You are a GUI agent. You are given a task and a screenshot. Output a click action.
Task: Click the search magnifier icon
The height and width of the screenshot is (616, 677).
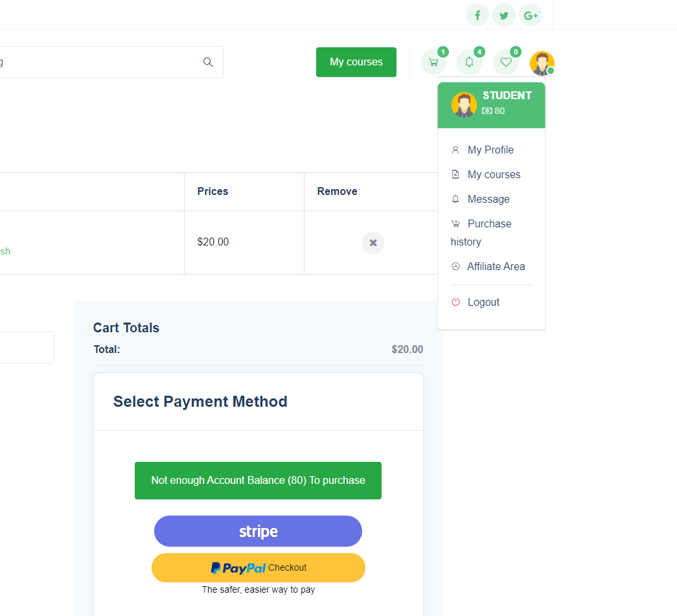[208, 62]
